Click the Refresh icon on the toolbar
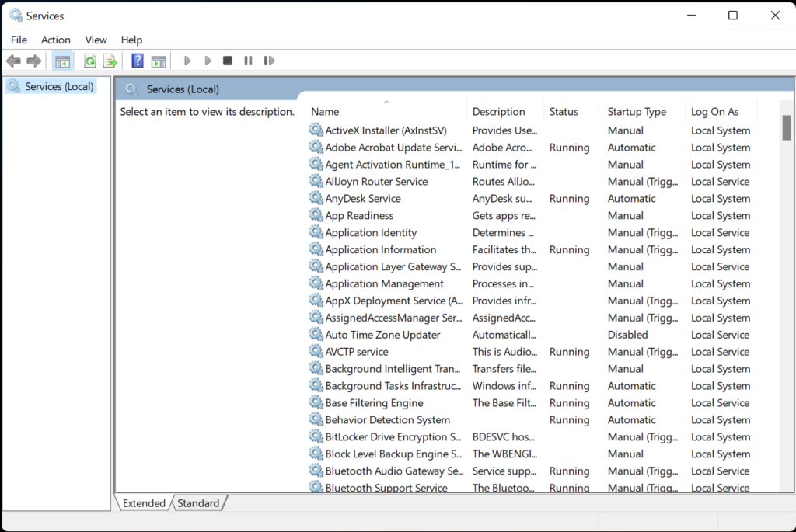 click(x=90, y=61)
